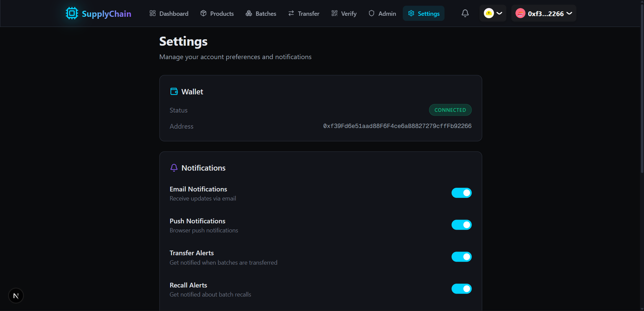Go to the Dashboard nav item
644x311 pixels.
tap(169, 13)
